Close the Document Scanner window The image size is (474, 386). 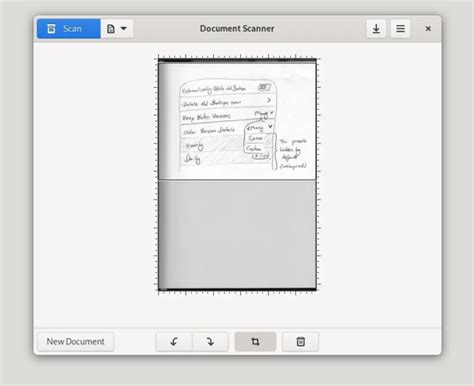(428, 29)
